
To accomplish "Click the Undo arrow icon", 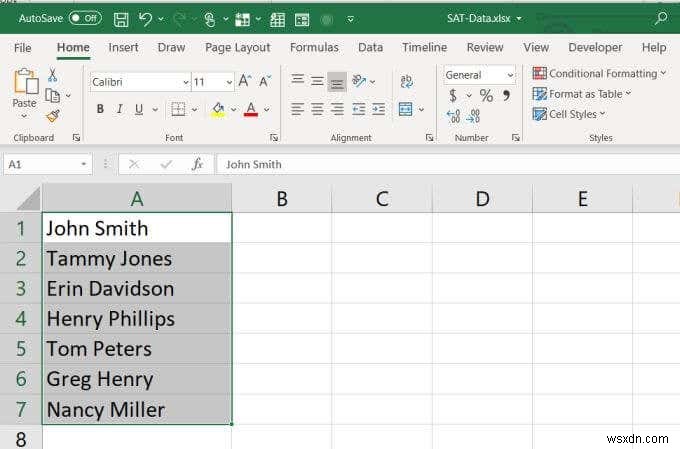I will (x=145, y=19).
